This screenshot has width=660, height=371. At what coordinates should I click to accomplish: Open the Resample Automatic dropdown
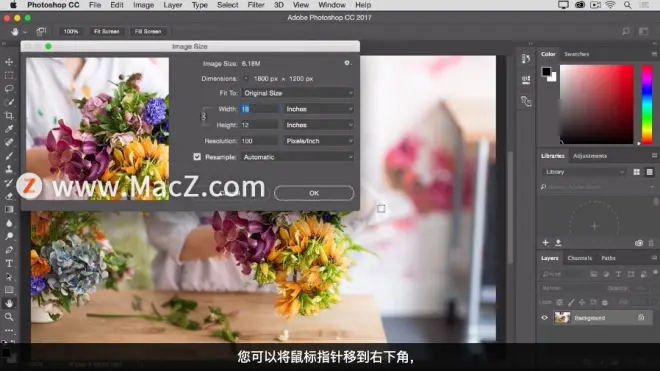point(298,157)
